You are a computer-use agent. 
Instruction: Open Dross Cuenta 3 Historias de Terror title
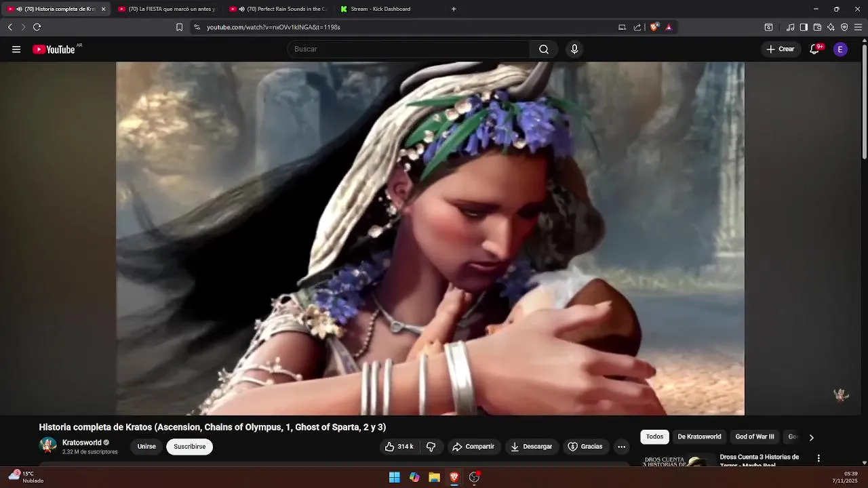(759, 460)
